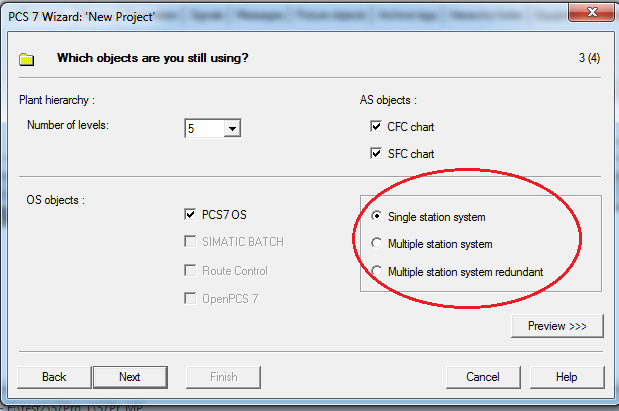Click the 'Plant hierarchy :' label
Image resolution: width=619 pixels, height=411 pixels.
[x=57, y=100]
